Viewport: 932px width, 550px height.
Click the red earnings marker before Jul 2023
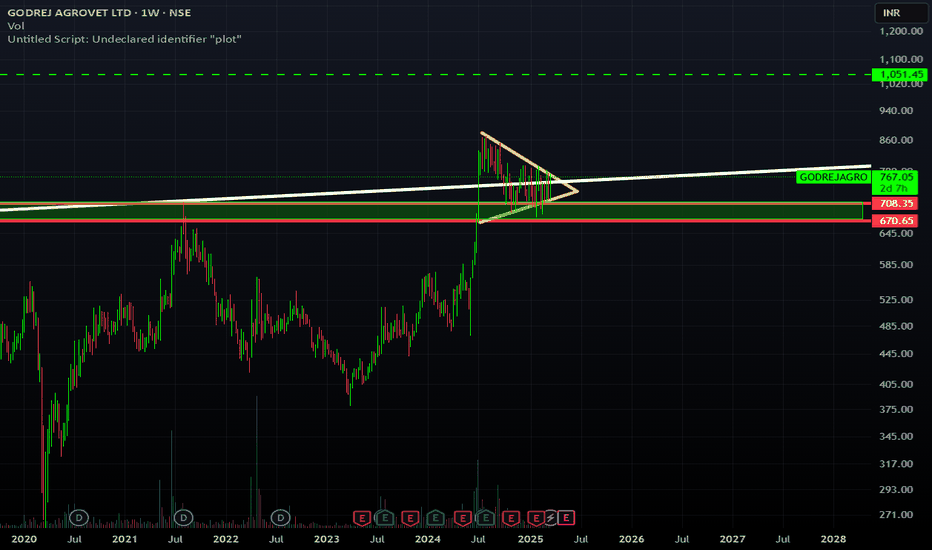tap(362, 518)
